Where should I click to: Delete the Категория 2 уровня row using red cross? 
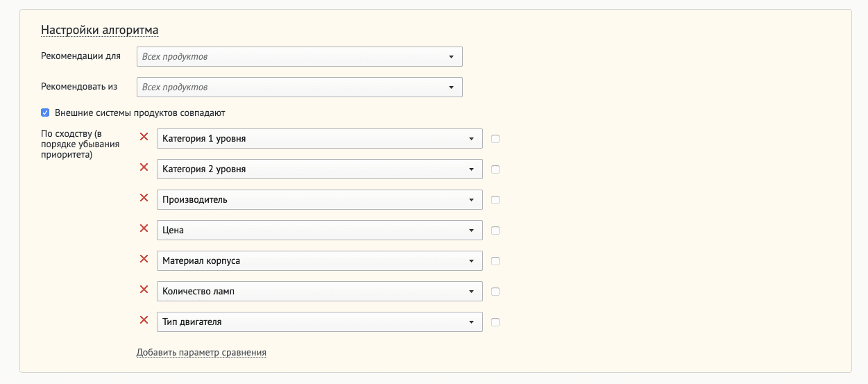point(144,167)
